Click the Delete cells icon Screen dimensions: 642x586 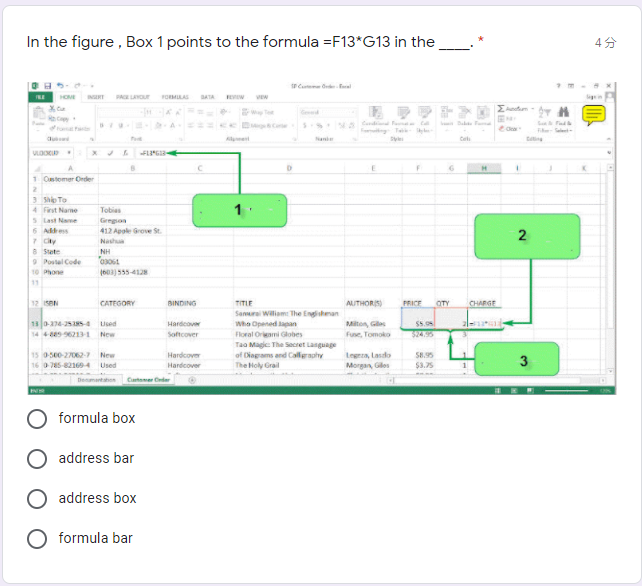coord(464,112)
